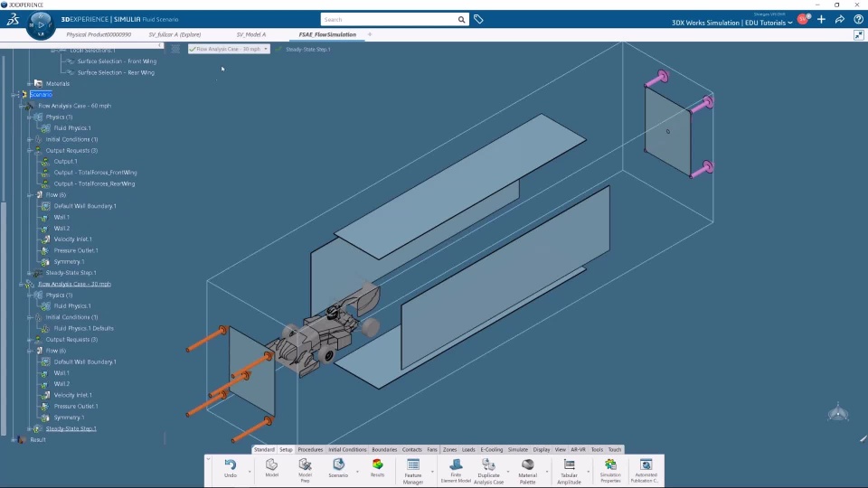Expand the Result tree node
The width and height of the screenshot is (868, 488).
[14, 440]
